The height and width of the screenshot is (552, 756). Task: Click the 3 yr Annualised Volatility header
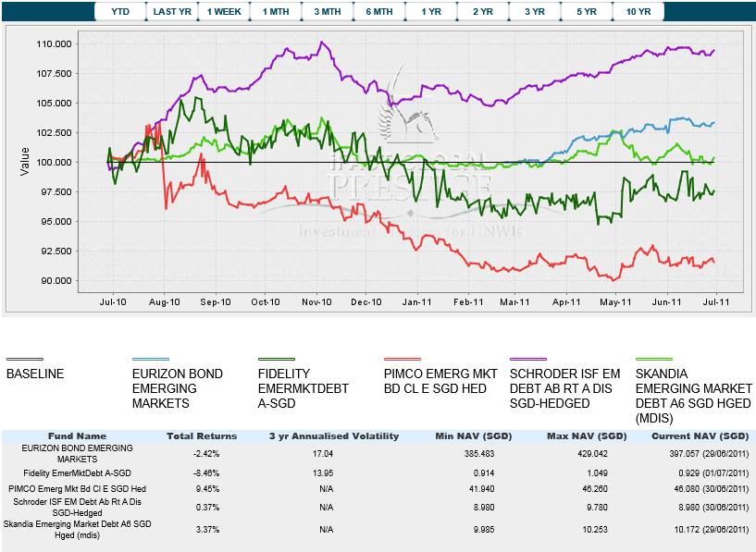coord(334,435)
